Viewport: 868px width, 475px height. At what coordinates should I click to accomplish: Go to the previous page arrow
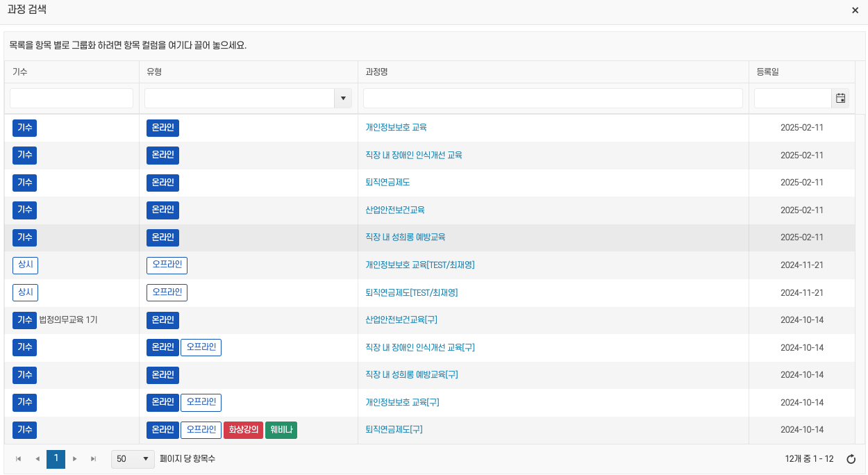(37, 459)
